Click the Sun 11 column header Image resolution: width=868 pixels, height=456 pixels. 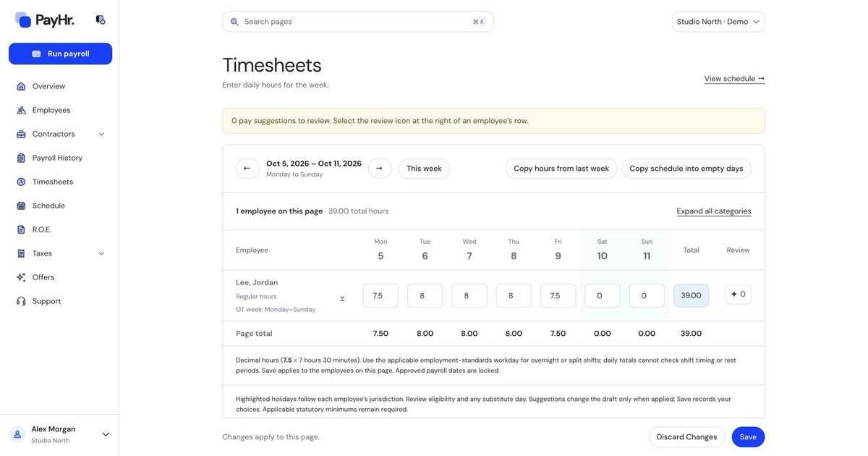(x=647, y=250)
